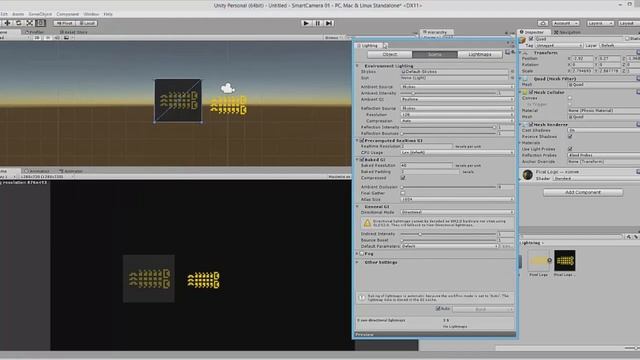640x360 pixels.
Task: Open the Lighting help book icon
Action: [x=507, y=53]
